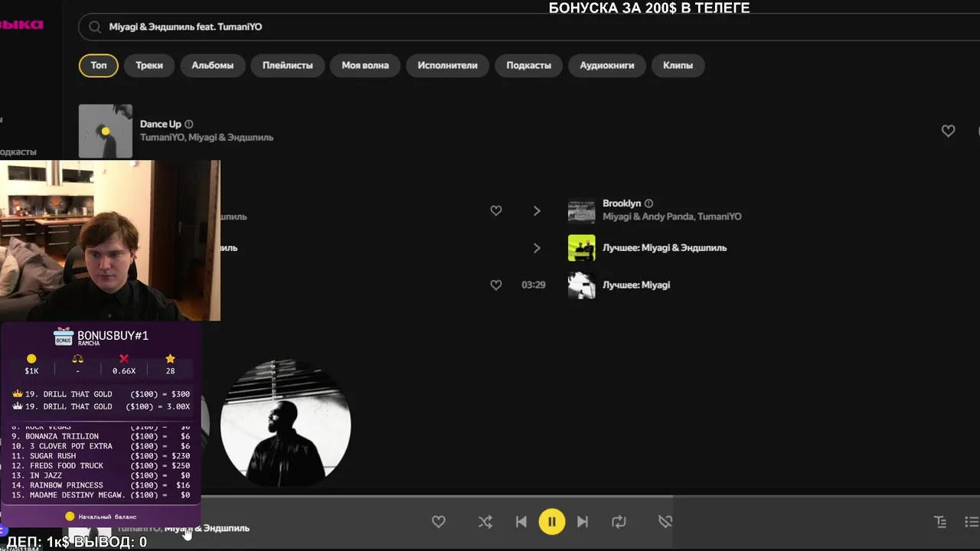The width and height of the screenshot is (980, 551).
Task: Expand chevron left of Brooklyn
Action: click(x=537, y=210)
